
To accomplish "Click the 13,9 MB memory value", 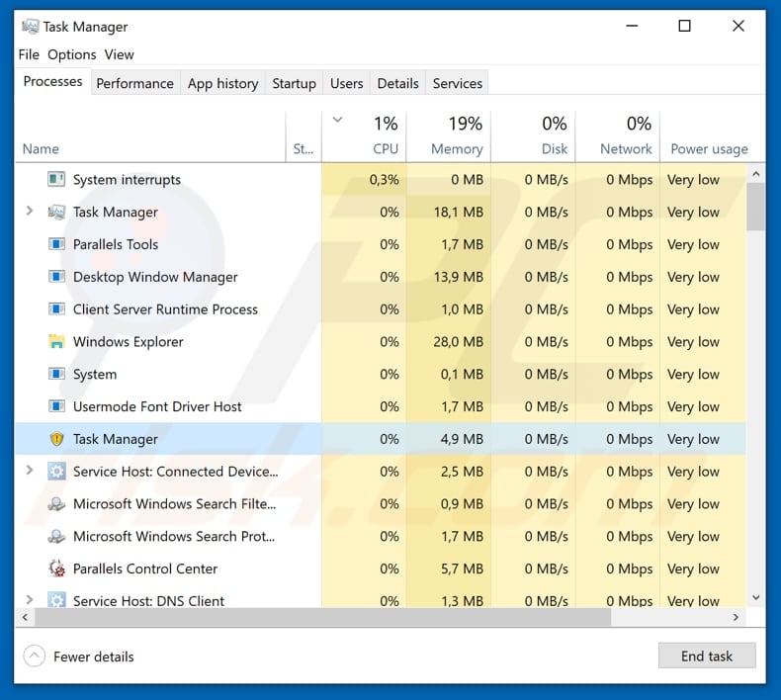I will [459, 277].
